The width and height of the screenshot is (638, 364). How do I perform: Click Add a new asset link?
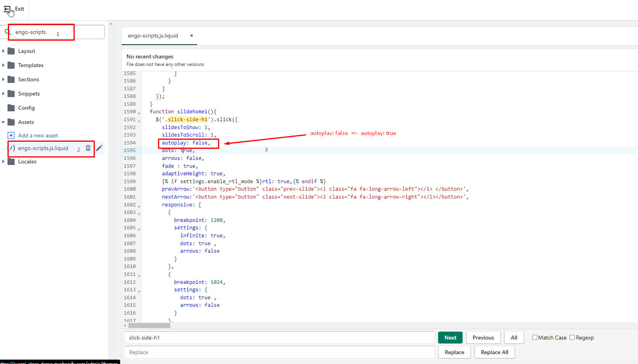pyautogui.click(x=38, y=135)
